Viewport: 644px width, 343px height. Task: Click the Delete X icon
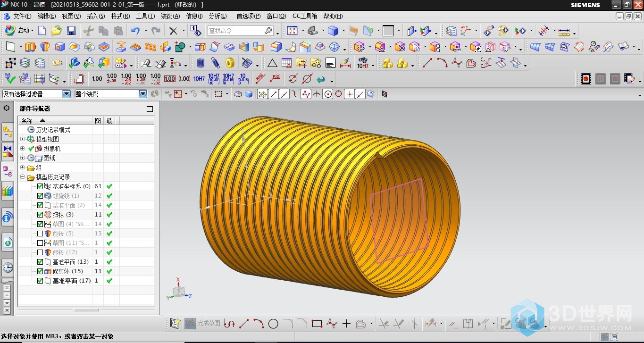coord(173,31)
